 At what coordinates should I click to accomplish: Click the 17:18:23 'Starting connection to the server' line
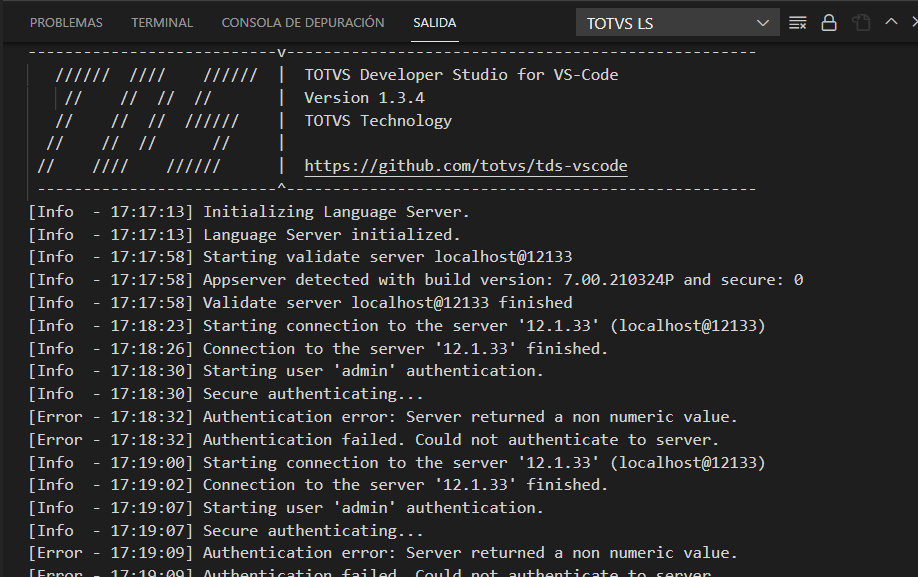click(x=397, y=325)
